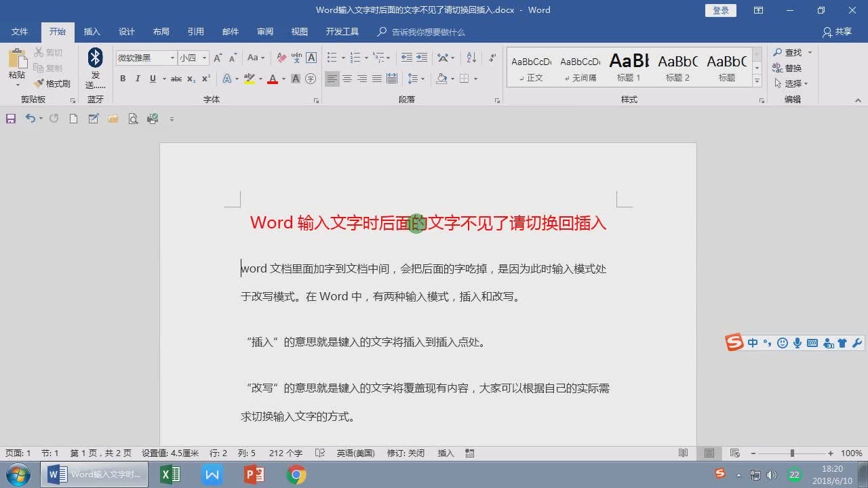Decrease paragraph indent
The height and width of the screenshot is (488, 868).
tap(406, 58)
